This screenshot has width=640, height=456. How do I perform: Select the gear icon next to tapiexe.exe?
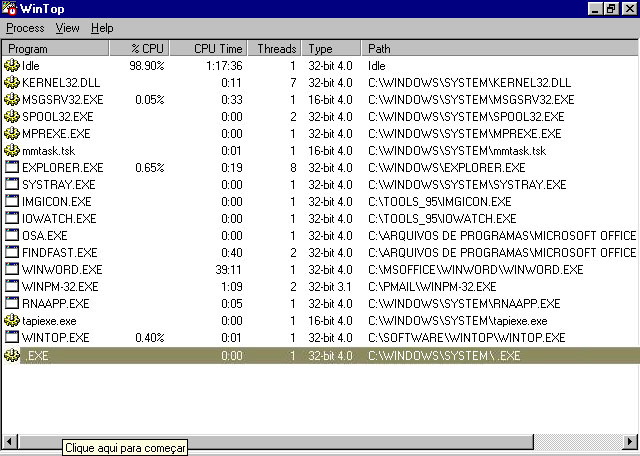pos(12,320)
